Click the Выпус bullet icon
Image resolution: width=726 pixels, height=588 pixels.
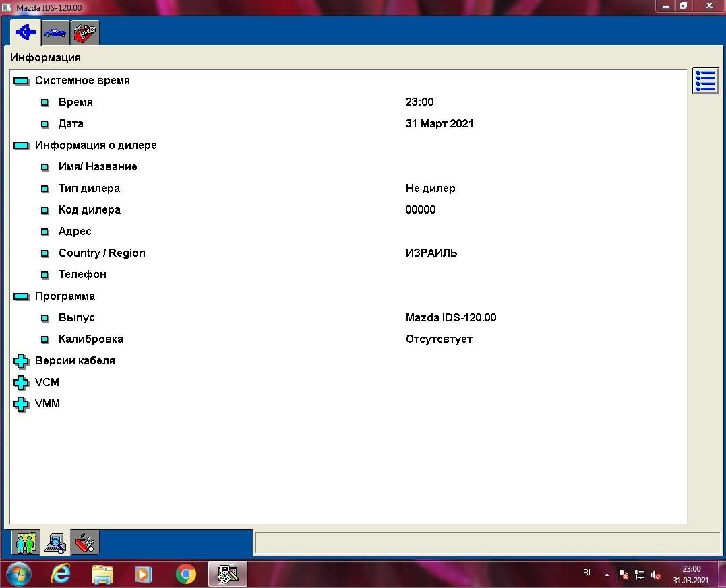tap(45, 318)
